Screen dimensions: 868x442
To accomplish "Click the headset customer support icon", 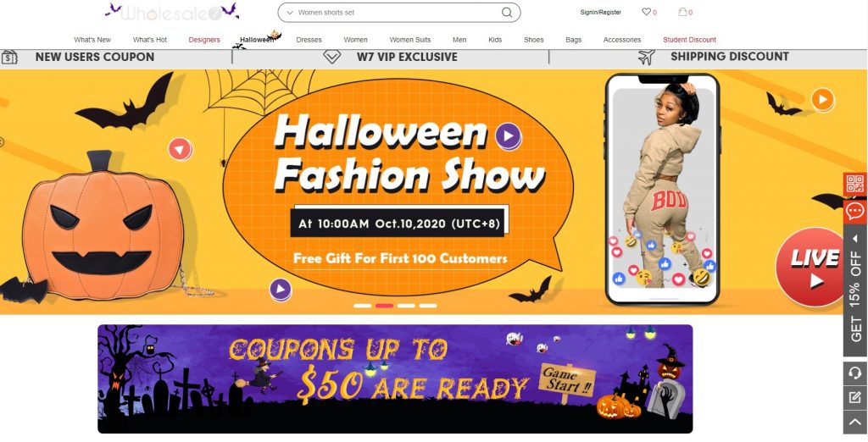I will click(855, 373).
